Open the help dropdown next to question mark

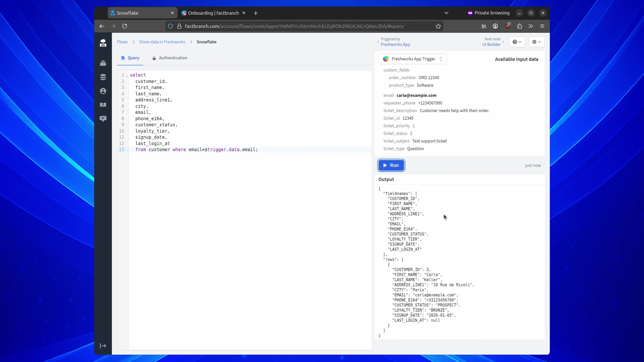coord(517,42)
